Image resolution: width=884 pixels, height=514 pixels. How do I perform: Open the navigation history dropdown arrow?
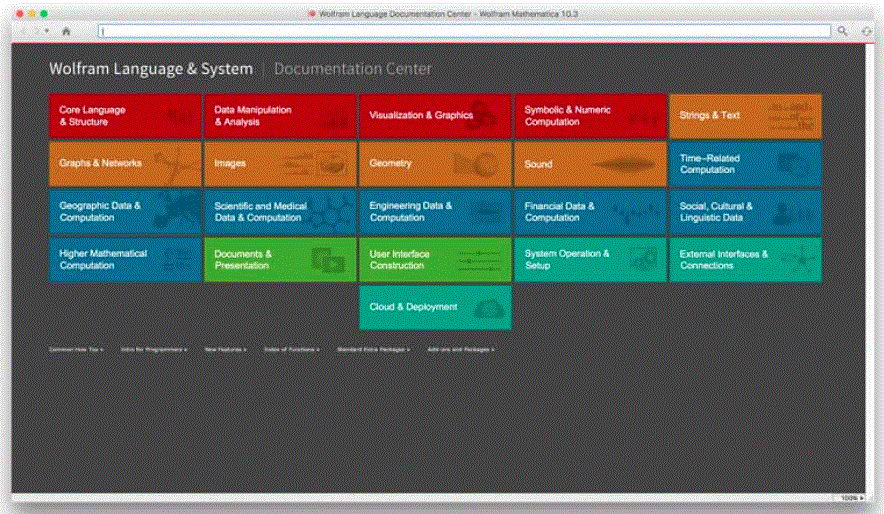tap(47, 31)
